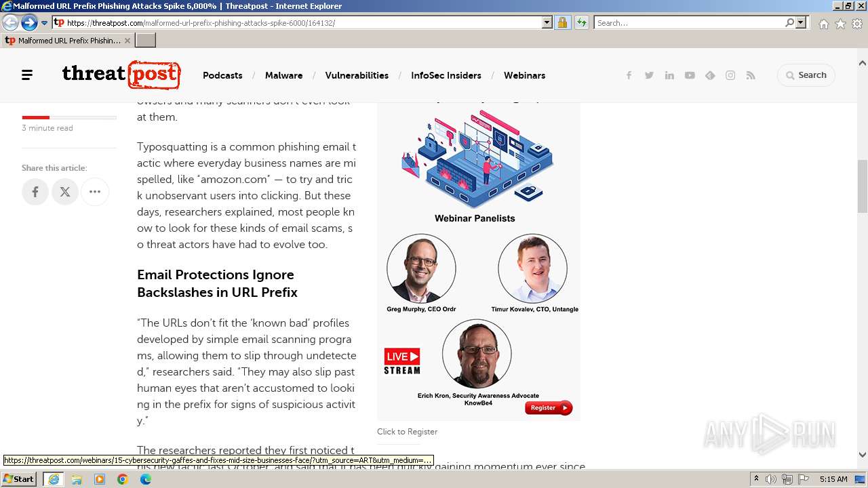The image size is (868, 488).
Task: Click the volume icon in system tray
Action: tap(771, 479)
